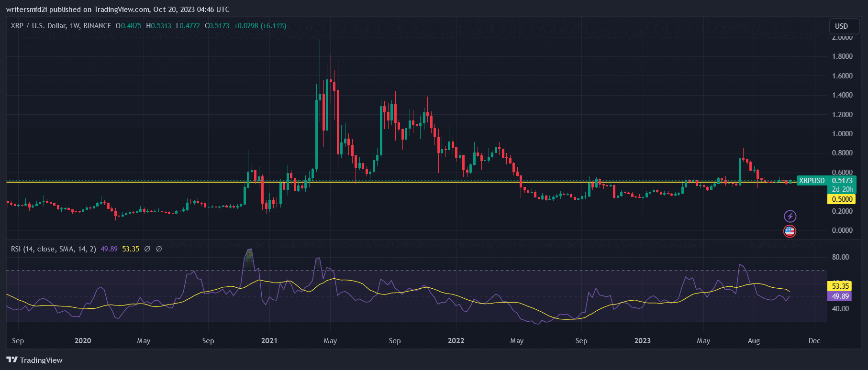Click the yellow 0.5000 price level tag

[x=842, y=199]
